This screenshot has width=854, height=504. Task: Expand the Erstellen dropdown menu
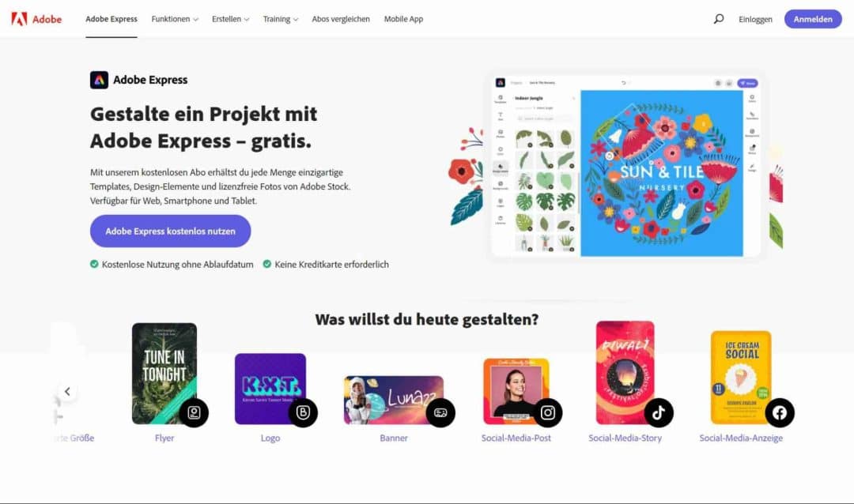point(230,19)
